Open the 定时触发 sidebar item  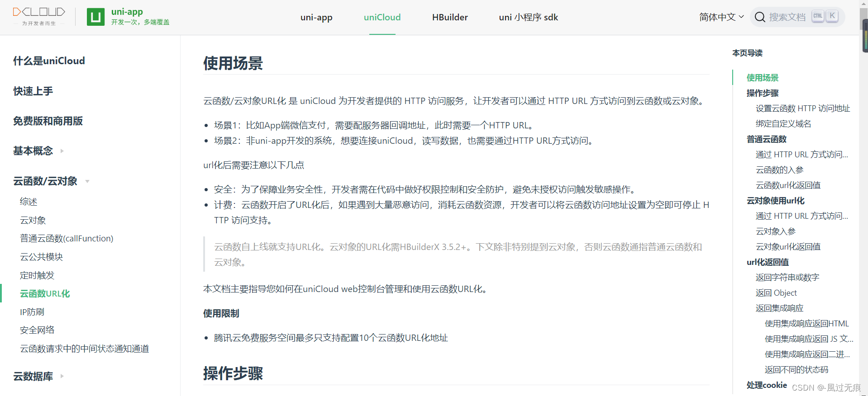[x=37, y=275]
